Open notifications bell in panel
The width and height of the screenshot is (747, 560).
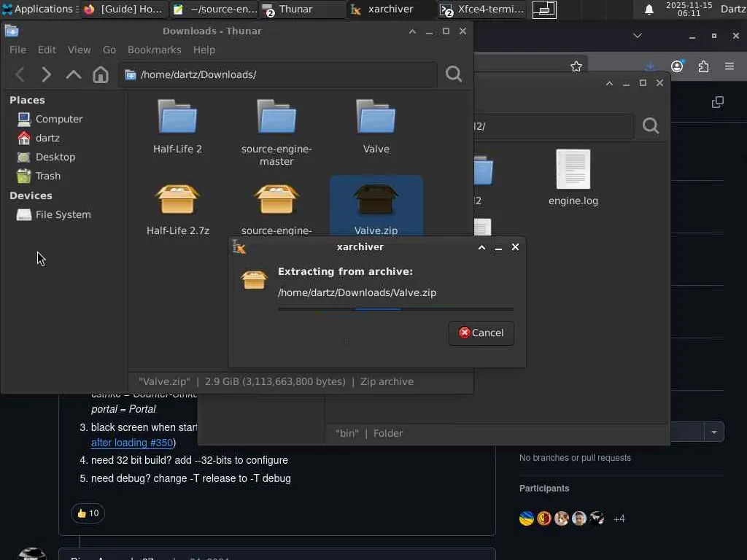pyautogui.click(x=649, y=9)
